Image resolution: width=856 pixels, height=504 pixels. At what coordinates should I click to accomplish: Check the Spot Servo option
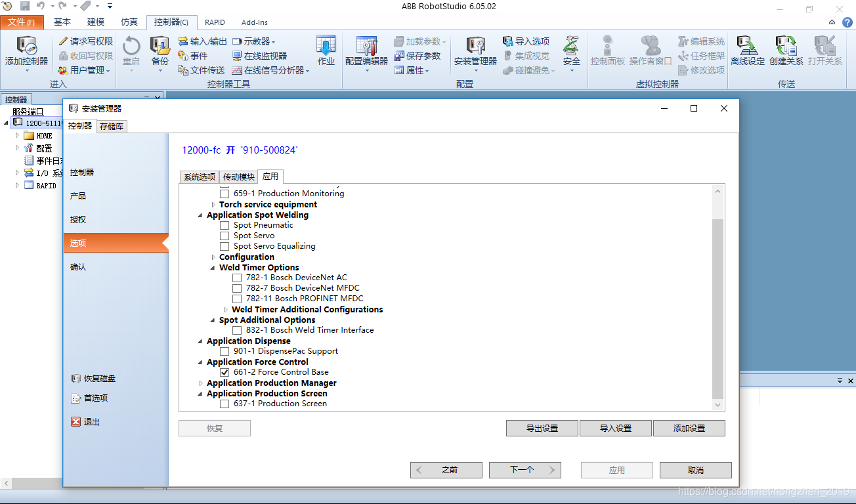click(225, 236)
